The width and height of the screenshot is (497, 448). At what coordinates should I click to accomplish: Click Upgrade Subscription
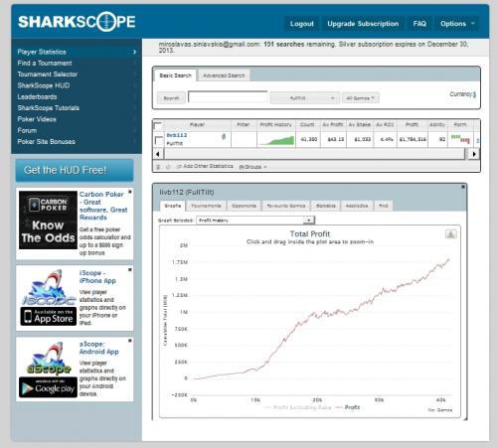pyautogui.click(x=363, y=24)
